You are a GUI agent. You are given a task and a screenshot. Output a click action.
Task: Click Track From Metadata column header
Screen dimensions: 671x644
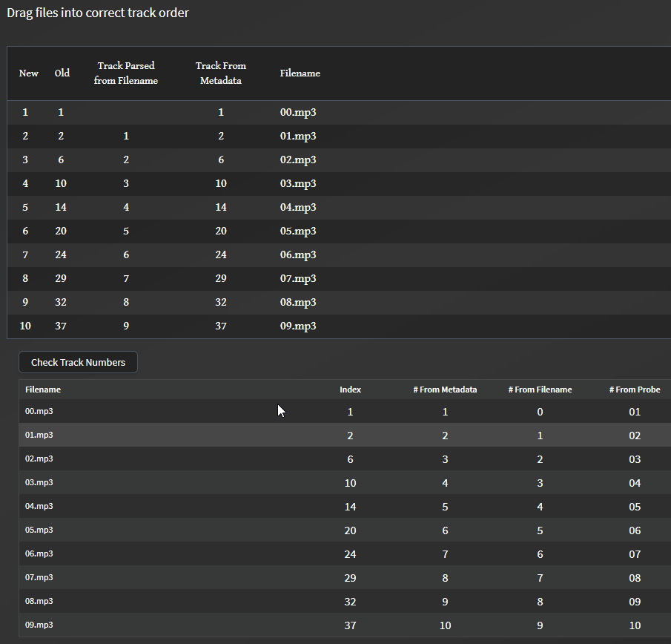click(221, 73)
